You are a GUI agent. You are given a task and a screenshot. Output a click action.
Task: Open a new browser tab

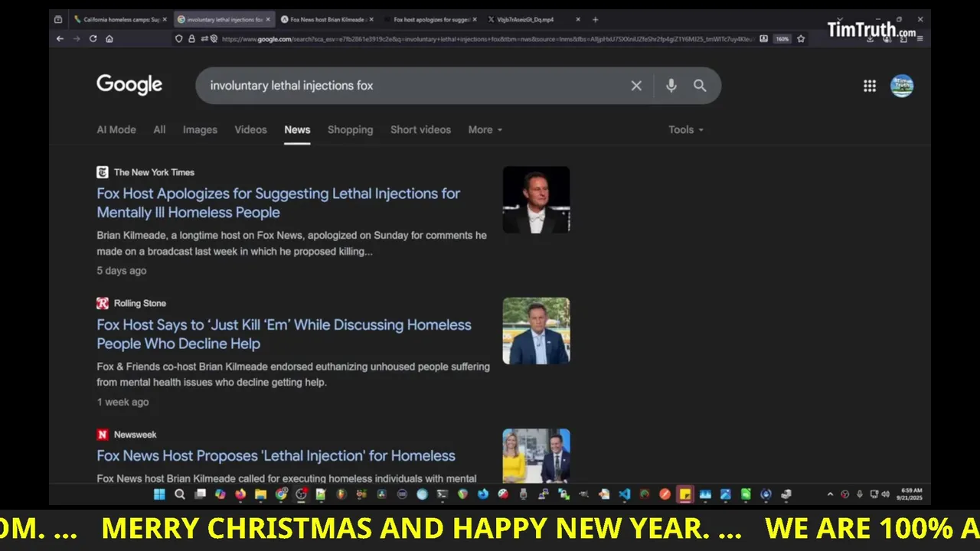(595, 19)
